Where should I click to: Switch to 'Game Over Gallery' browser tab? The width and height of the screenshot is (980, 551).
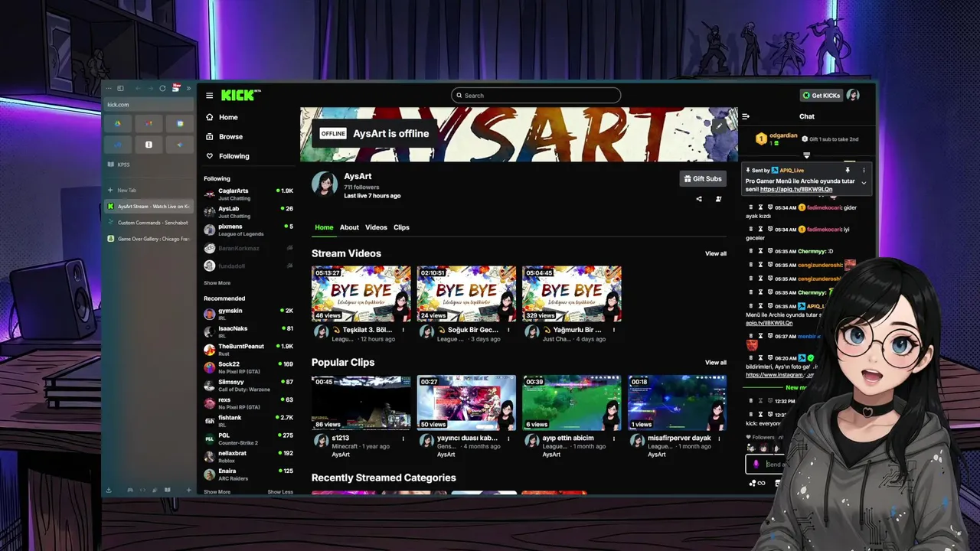tap(149, 239)
